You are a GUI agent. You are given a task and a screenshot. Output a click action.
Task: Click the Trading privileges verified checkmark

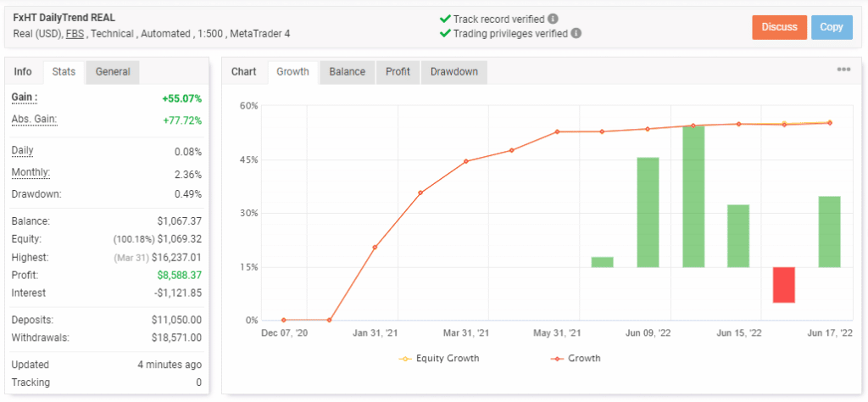pos(445,34)
